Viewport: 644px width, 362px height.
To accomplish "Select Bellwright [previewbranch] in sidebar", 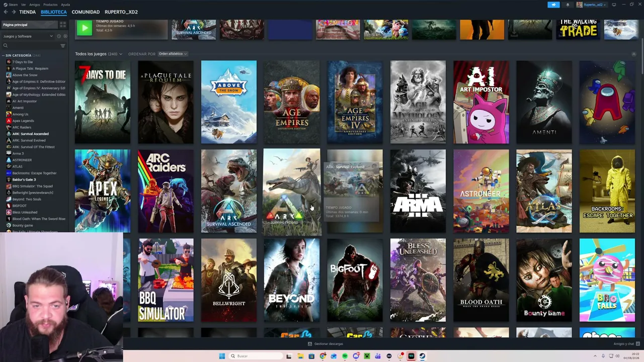I will [x=33, y=193].
